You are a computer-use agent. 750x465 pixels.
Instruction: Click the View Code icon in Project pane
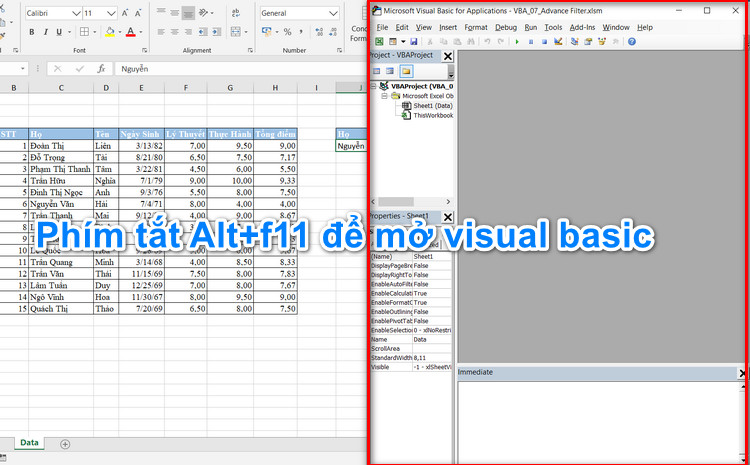(377, 71)
